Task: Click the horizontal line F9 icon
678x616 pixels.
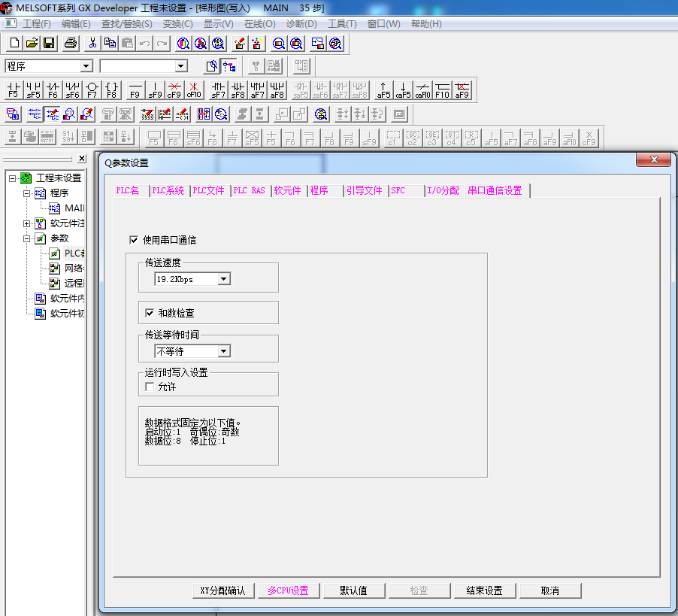Action: pyautogui.click(x=135, y=91)
